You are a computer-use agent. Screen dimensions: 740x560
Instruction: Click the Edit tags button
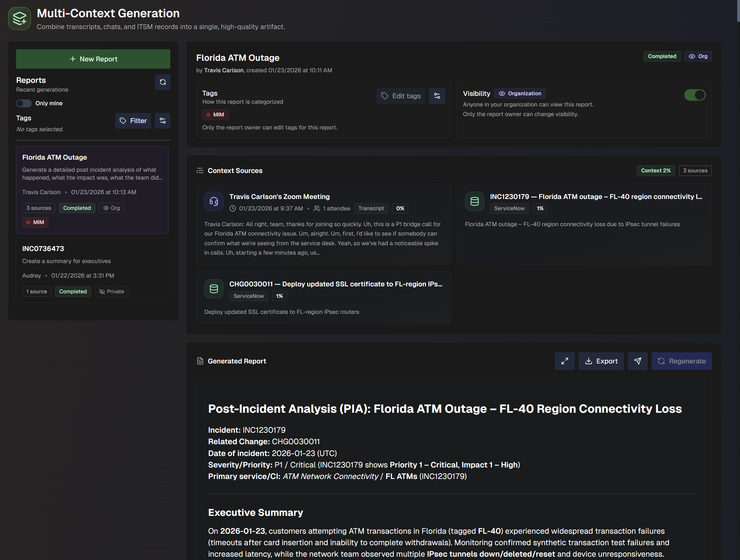(401, 96)
